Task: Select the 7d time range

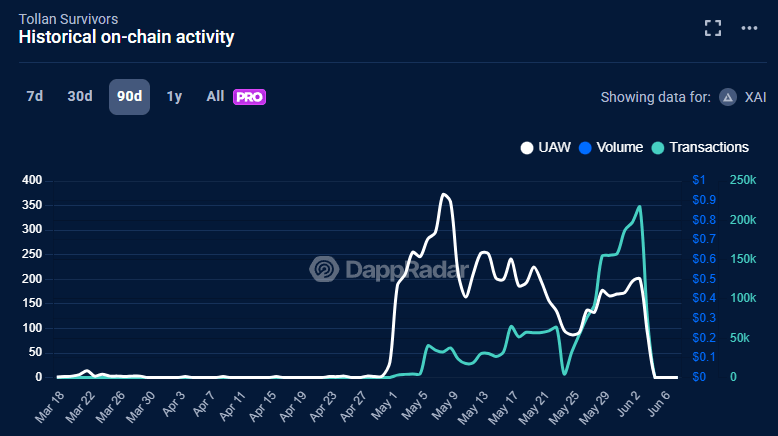Action: (35, 96)
